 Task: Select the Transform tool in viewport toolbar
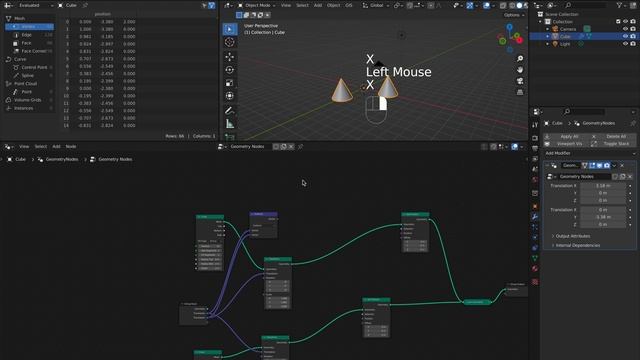pos(229,96)
